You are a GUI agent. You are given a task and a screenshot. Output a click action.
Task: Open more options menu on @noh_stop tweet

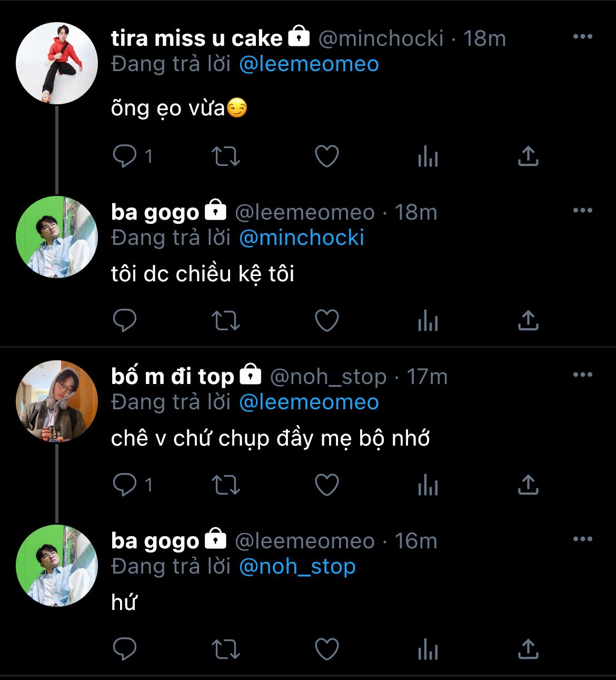click(582, 375)
